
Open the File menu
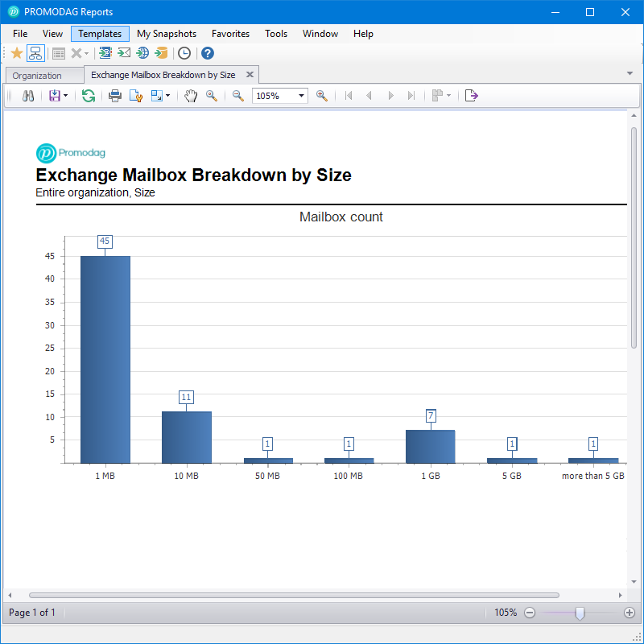[20, 34]
